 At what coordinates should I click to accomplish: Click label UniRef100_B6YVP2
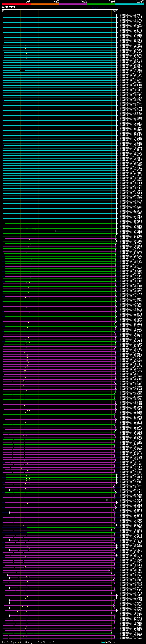(131, 595)
